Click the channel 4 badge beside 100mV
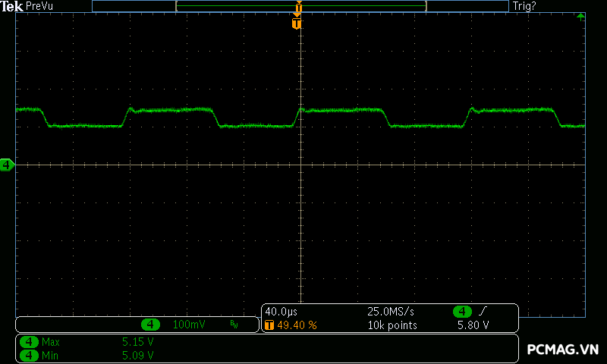Image resolution: width=607 pixels, height=364 pixels. point(152,325)
